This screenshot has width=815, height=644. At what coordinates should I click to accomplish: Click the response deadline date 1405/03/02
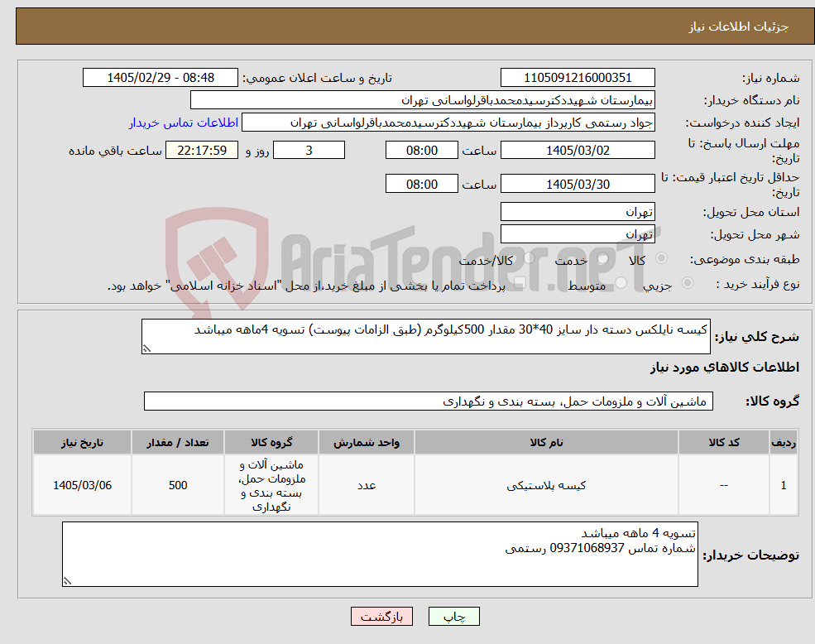coord(578,151)
